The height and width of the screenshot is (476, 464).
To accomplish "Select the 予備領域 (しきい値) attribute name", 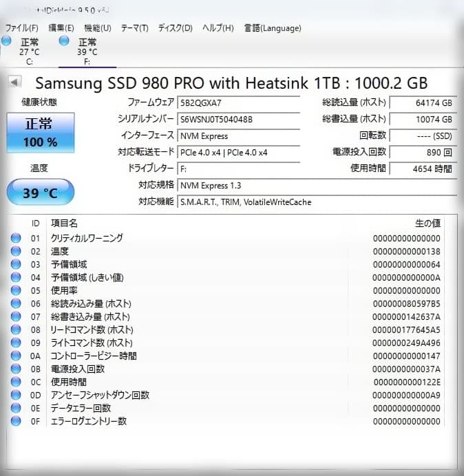I will tap(87, 277).
